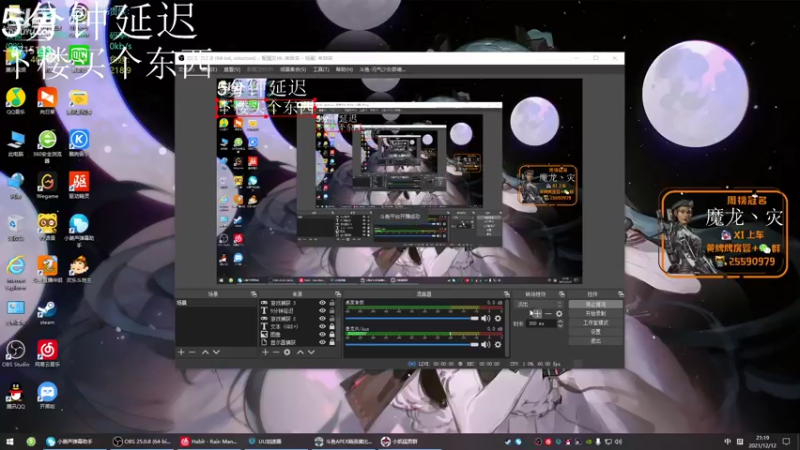Open the Wegame desktop shortcut

tap(47, 185)
